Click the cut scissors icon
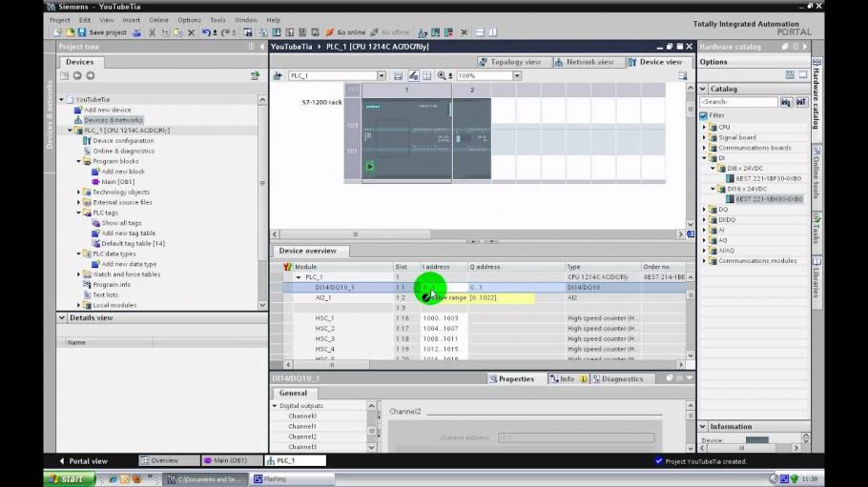This screenshot has height=487, width=868. (153, 32)
